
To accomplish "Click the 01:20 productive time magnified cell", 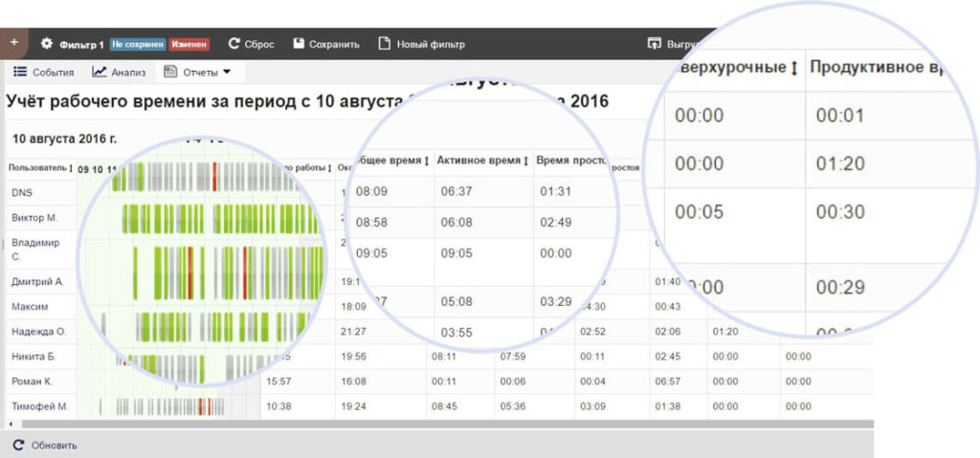I will click(840, 164).
